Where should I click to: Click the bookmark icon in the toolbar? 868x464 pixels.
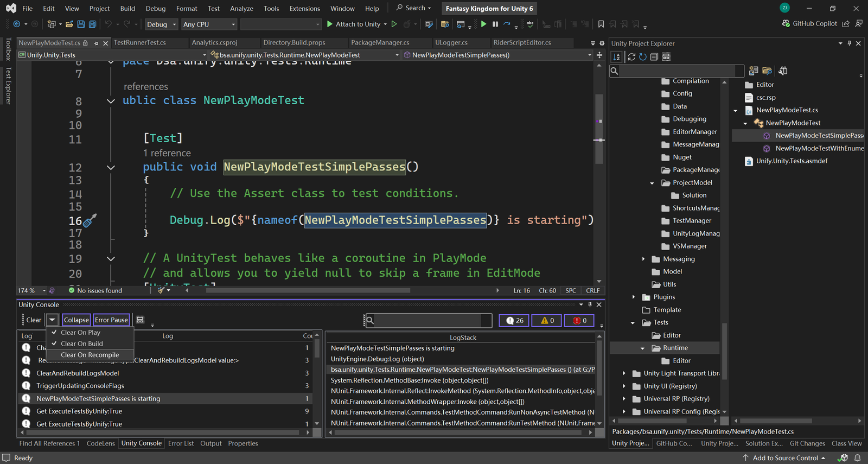coord(601,24)
